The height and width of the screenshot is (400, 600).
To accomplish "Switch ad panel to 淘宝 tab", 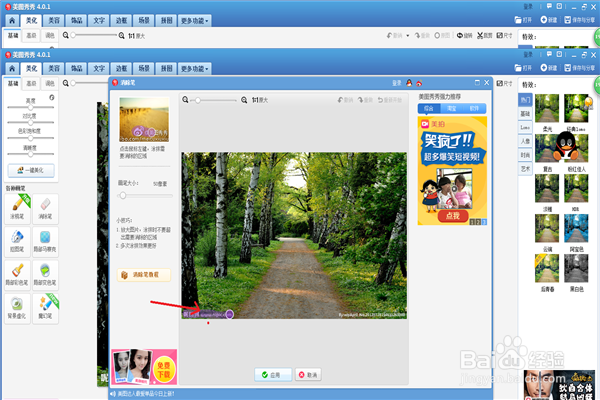I will (x=452, y=109).
